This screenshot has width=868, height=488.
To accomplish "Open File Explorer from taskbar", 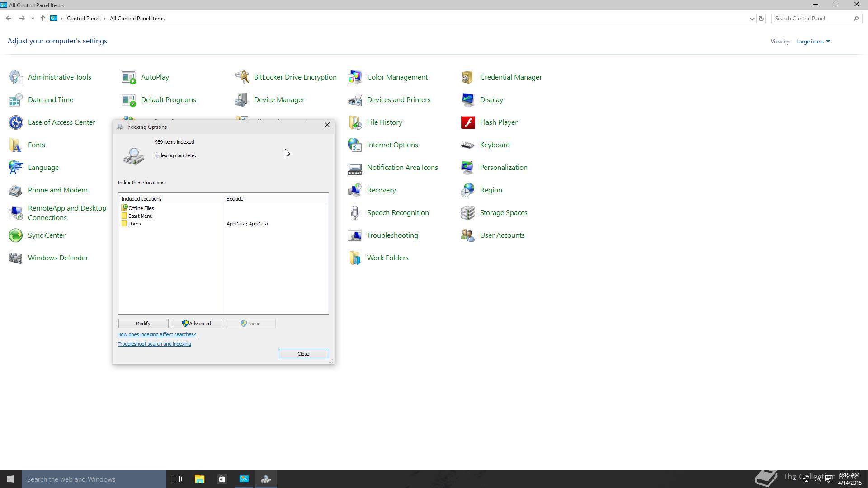I will (199, 479).
